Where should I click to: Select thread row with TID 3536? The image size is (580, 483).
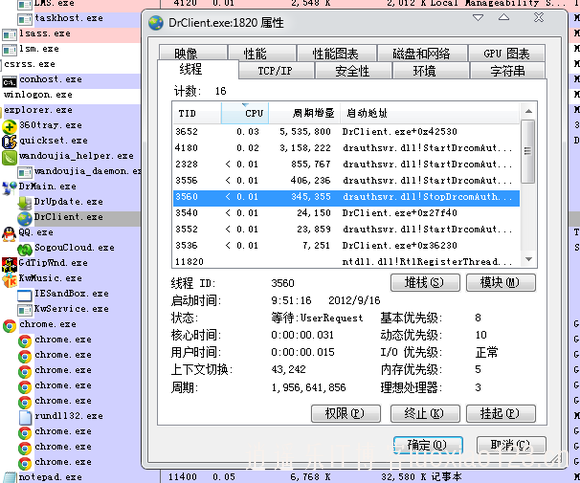346,246
